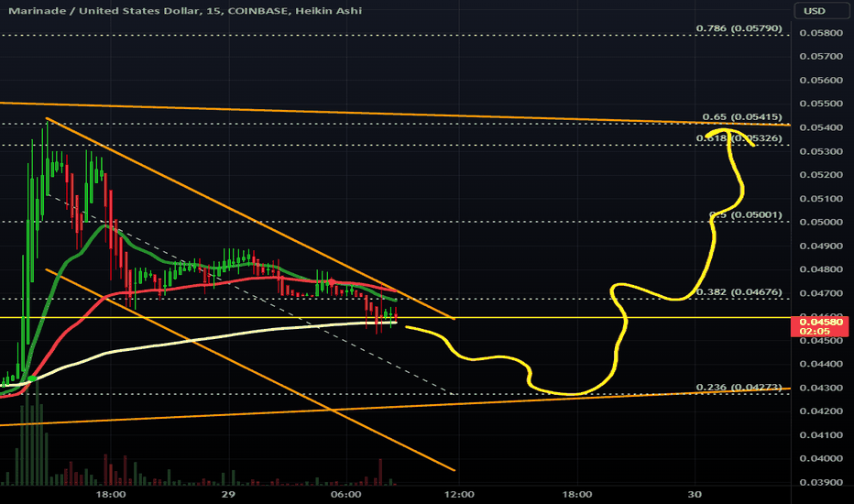854x504 pixels.
Task: Click the 18:00 label between 12:00 and 30
Action: (x=576, y=495)
